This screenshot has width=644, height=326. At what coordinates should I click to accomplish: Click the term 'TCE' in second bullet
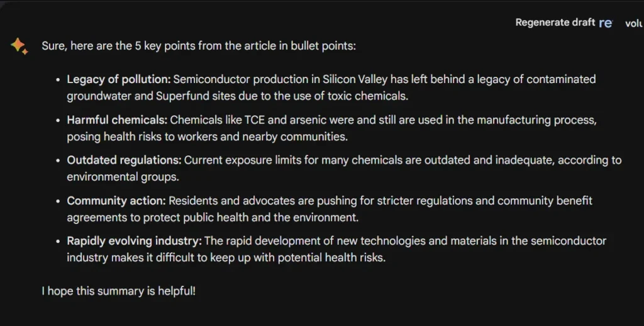tap(255, 120)
